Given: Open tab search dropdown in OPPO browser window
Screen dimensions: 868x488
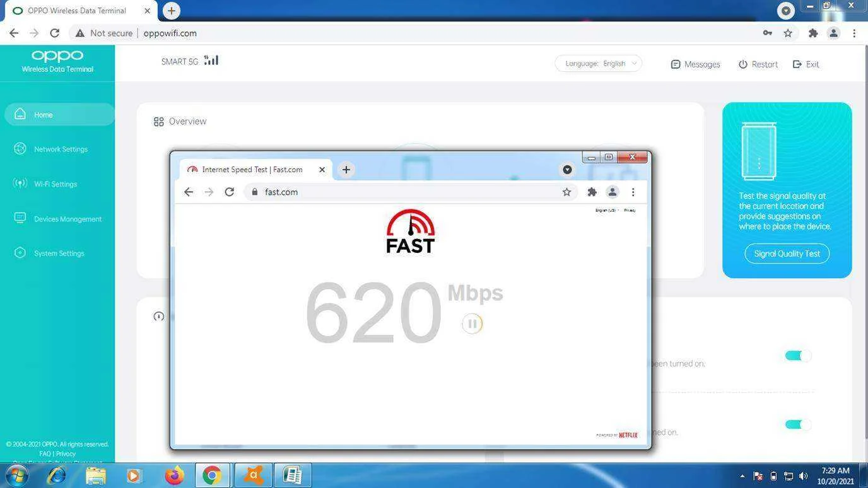Looking at the screenshot, I should [785, 10].
